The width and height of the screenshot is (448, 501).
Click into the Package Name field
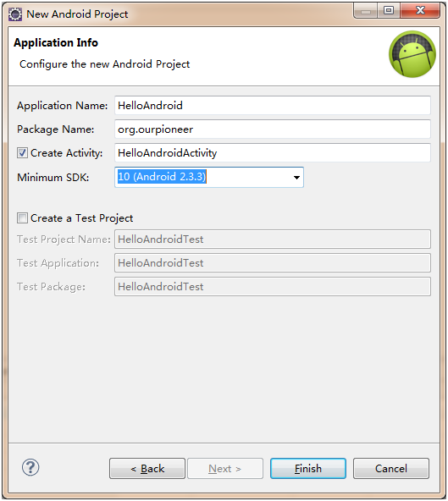point(273,129)
